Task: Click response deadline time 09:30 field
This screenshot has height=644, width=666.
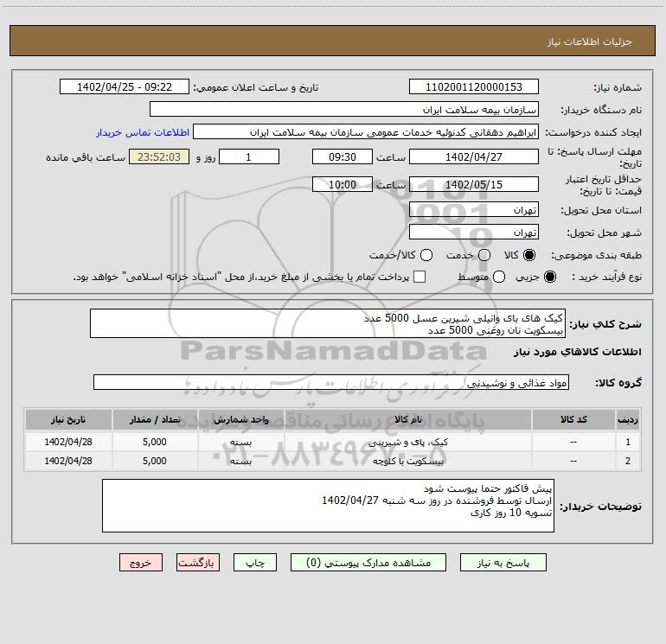Action: pyautogui.click(x=343, y=156)
